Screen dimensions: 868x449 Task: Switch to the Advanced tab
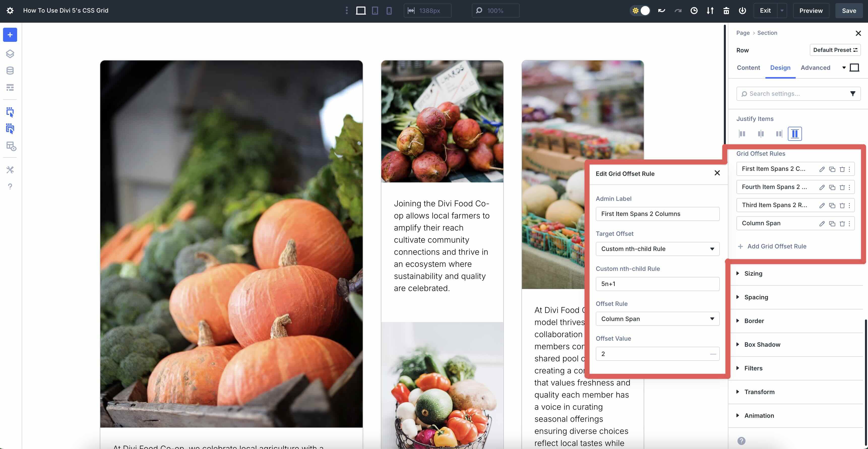click(x=815, y=67)
